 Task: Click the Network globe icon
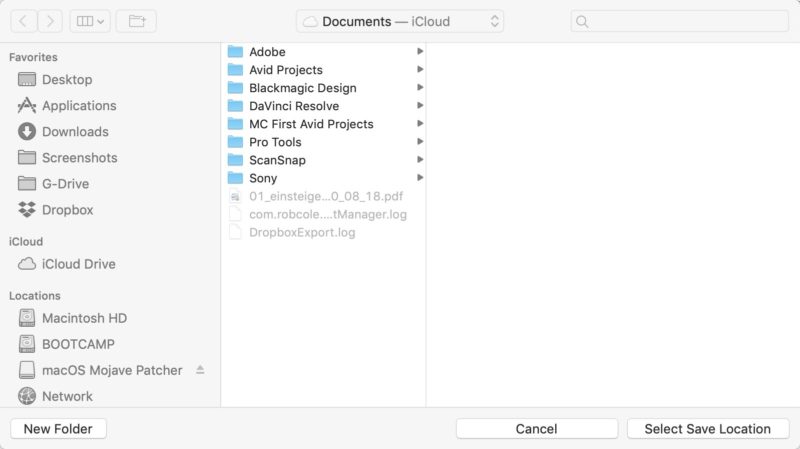click(x=27, y=396)
